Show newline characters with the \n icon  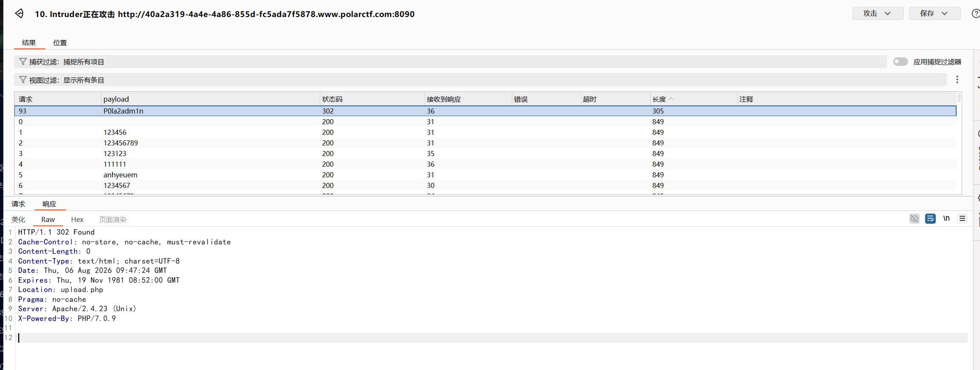click(946, 219)
